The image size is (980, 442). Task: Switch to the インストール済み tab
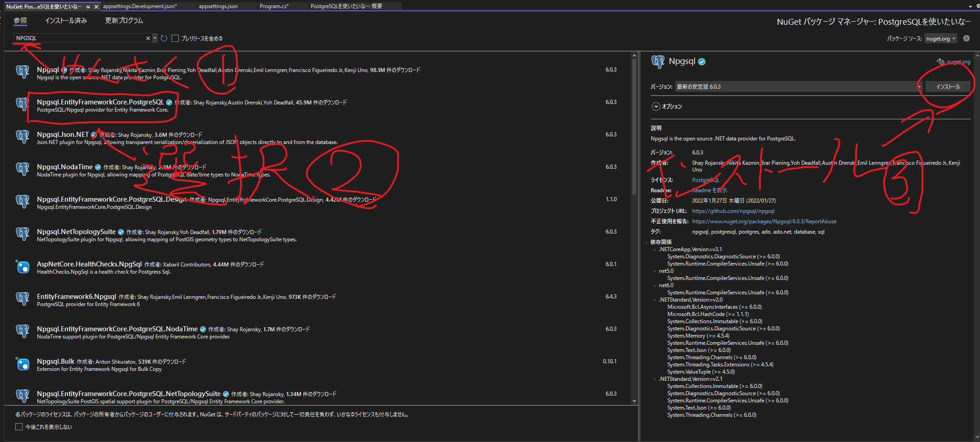point(66,20)
